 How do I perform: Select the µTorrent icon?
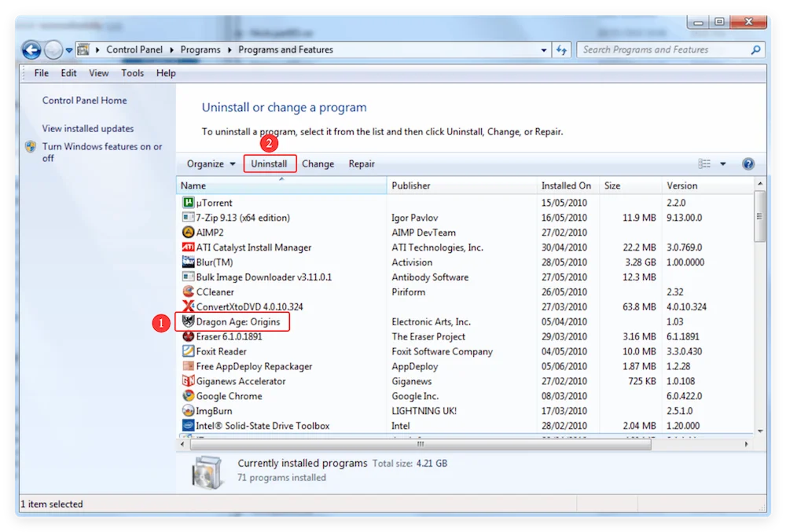click(x=188, y=203)
